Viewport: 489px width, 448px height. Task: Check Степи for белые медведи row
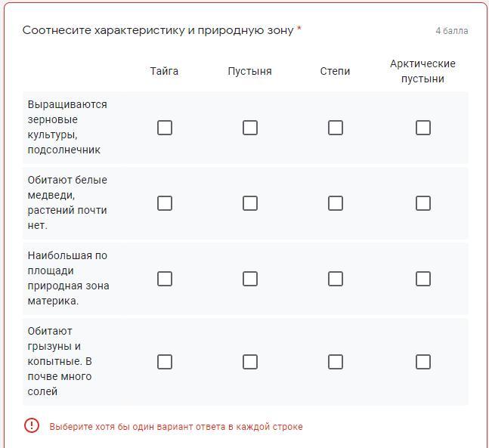tap(336, 203)
